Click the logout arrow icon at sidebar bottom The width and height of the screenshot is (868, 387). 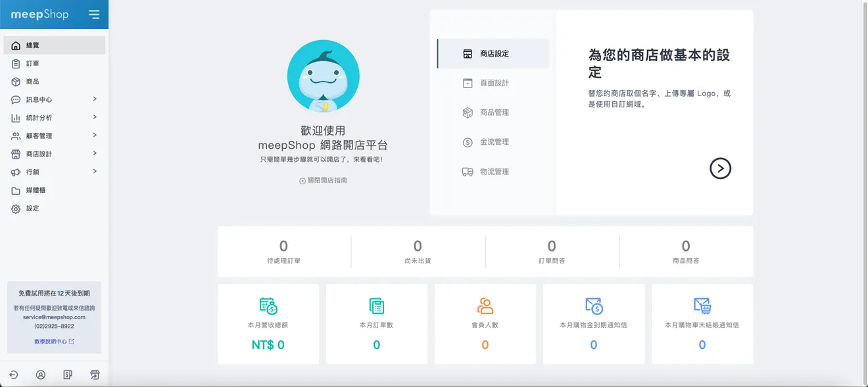[14, 375]
